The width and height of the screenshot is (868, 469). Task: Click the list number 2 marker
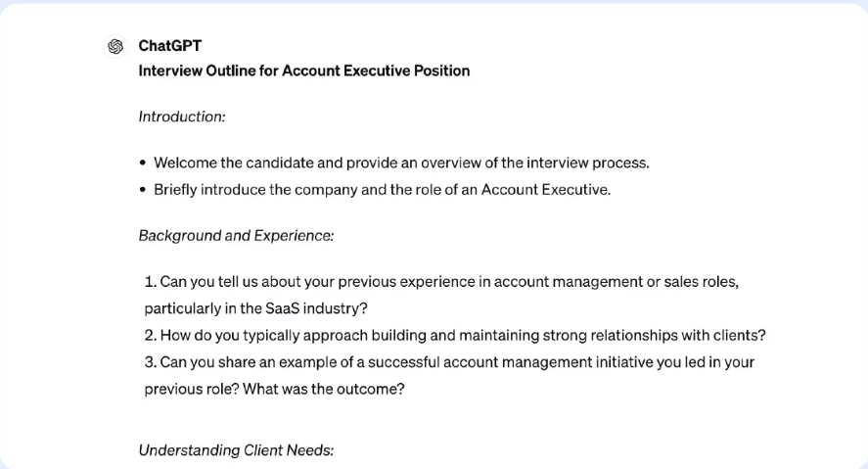[x=151, y=336]
